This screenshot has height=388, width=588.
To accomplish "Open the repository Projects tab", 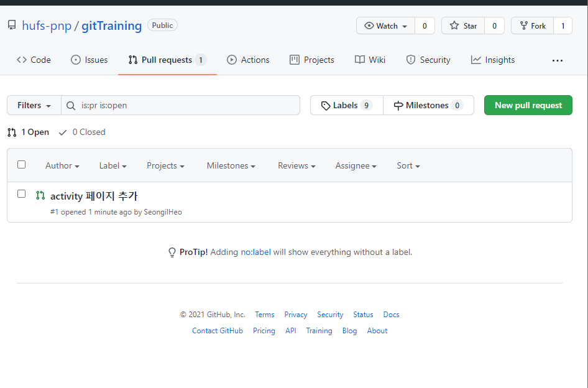I will 312,60.
